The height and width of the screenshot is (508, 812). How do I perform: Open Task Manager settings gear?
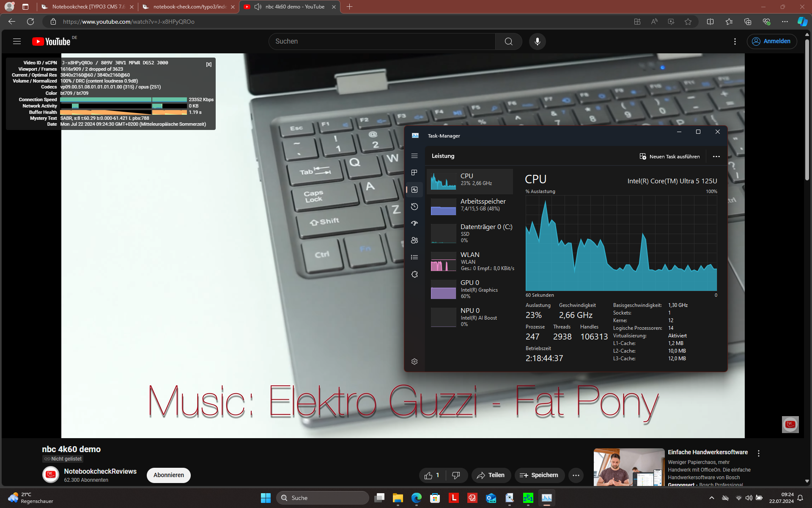414,362
